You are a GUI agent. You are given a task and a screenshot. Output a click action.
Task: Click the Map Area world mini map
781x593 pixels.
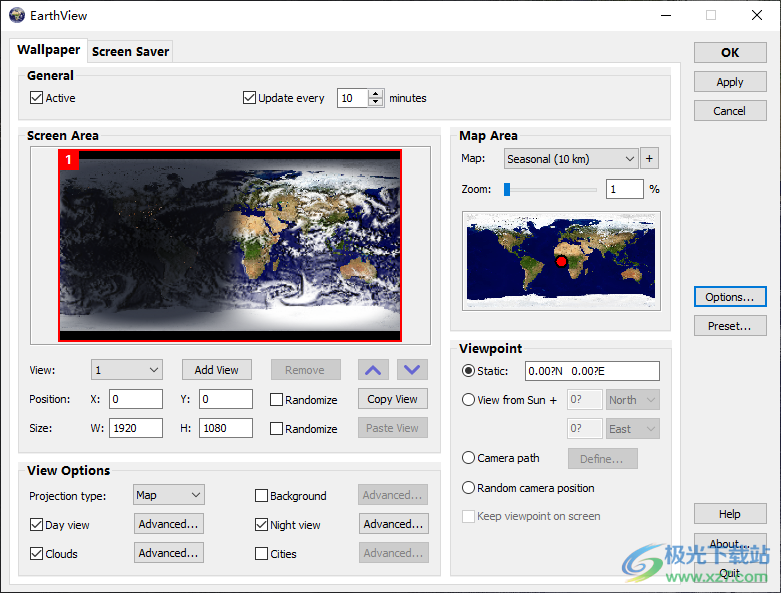pyautogui.click(x=561, y=260)
